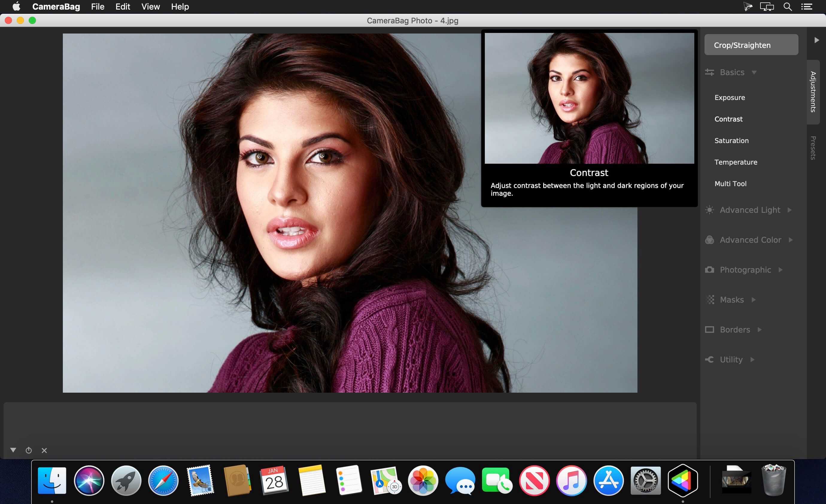Click the main portrait photo canvas
This screenshot has height=504, width=826.
click(x=350, y=213)
